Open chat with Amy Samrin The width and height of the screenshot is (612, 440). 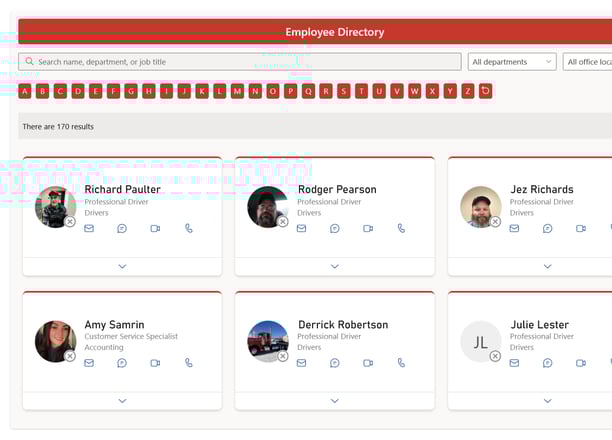(x=122, y=363)
